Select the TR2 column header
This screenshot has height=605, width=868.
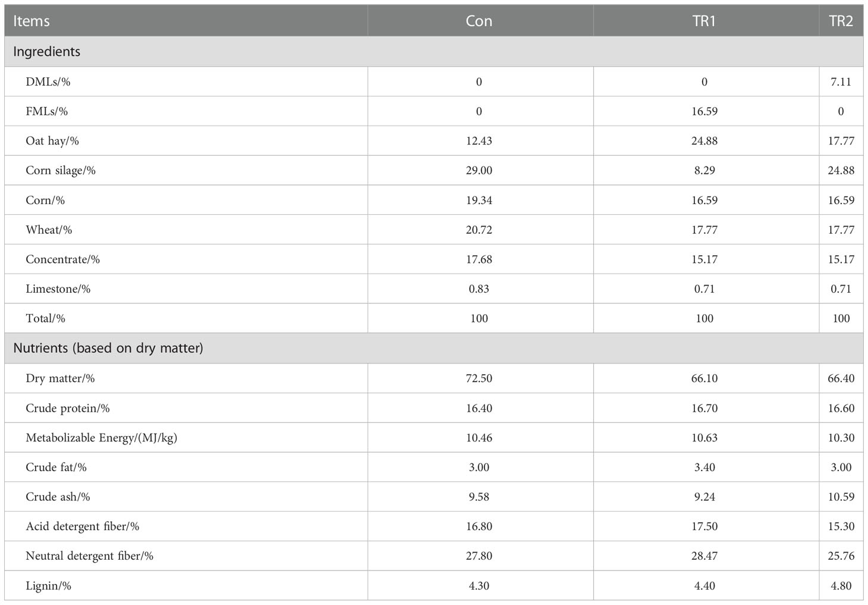point(841,21)
